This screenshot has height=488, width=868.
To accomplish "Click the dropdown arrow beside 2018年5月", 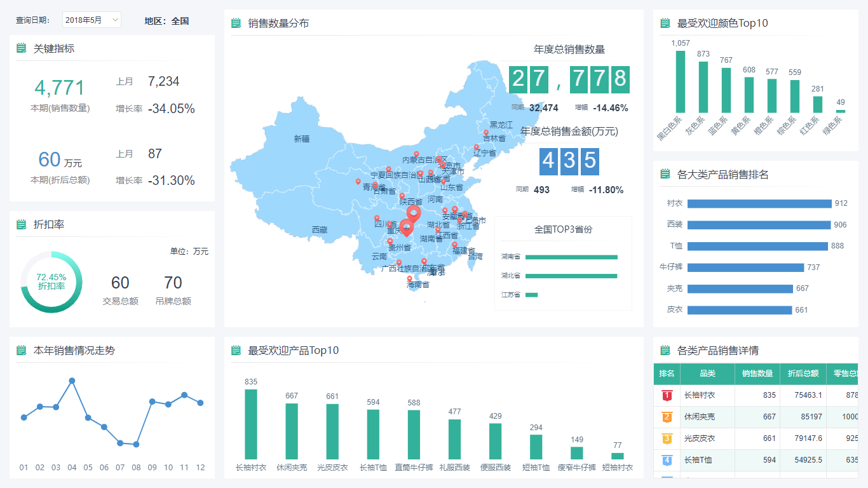I will pyautogui.click(x=115, y=20).
